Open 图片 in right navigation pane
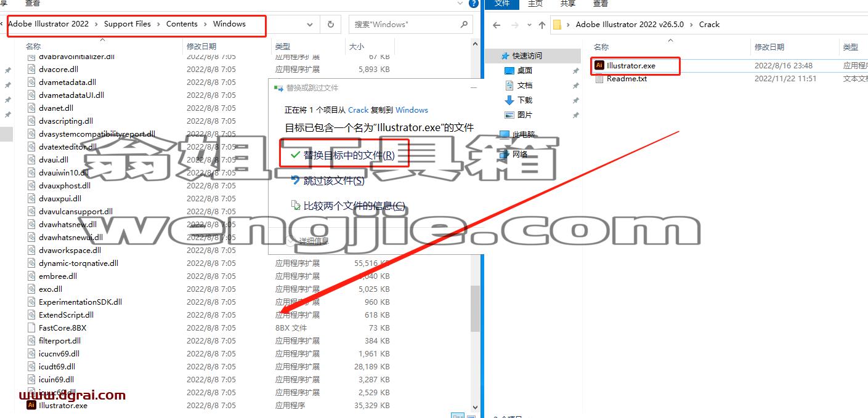Screen dimensions: 868x418 [525, 115]
